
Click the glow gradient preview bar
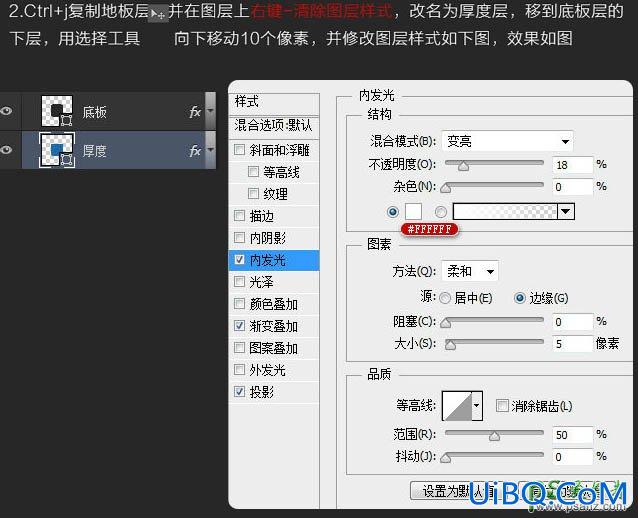pyautogui.click(x=505, y=212)
